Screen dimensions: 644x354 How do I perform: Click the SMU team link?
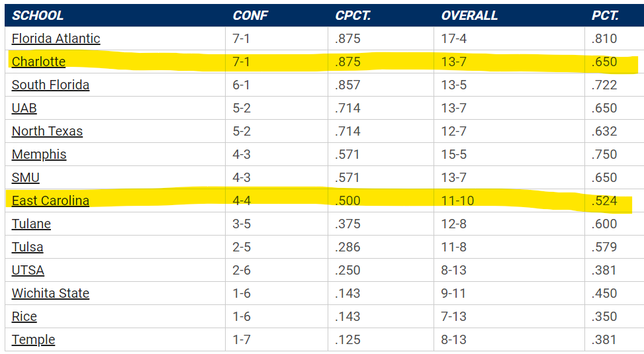(26, 177)
